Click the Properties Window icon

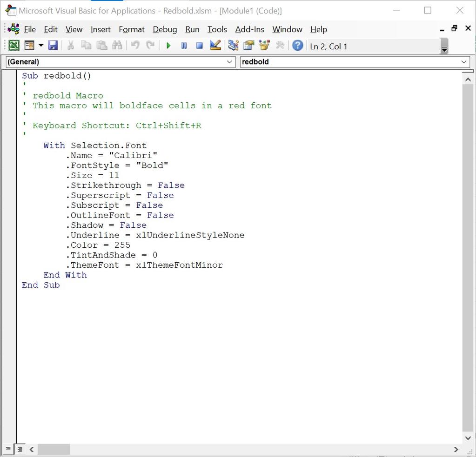(248, 45)
